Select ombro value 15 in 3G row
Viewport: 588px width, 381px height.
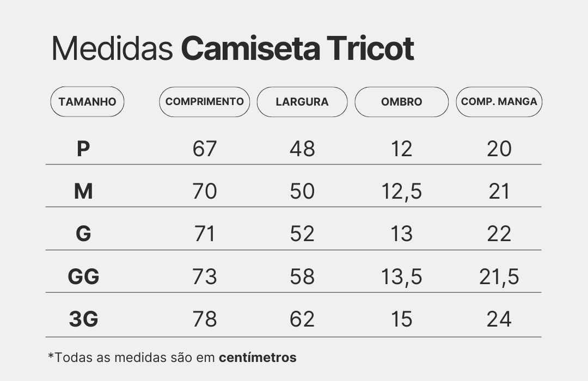click(x=401, y=319)
